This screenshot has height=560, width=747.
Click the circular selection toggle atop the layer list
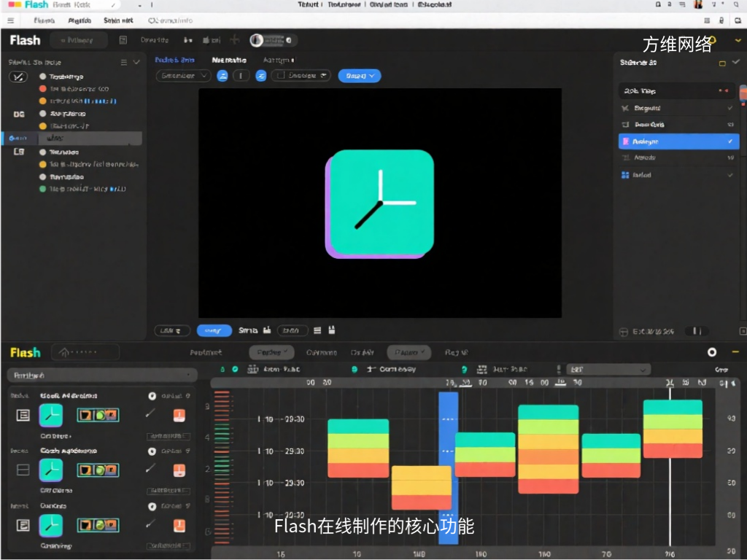tap(18, 76)
